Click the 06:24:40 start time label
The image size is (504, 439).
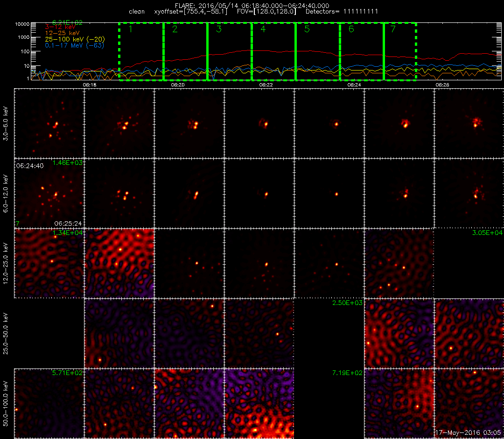[x=29, y=166]
